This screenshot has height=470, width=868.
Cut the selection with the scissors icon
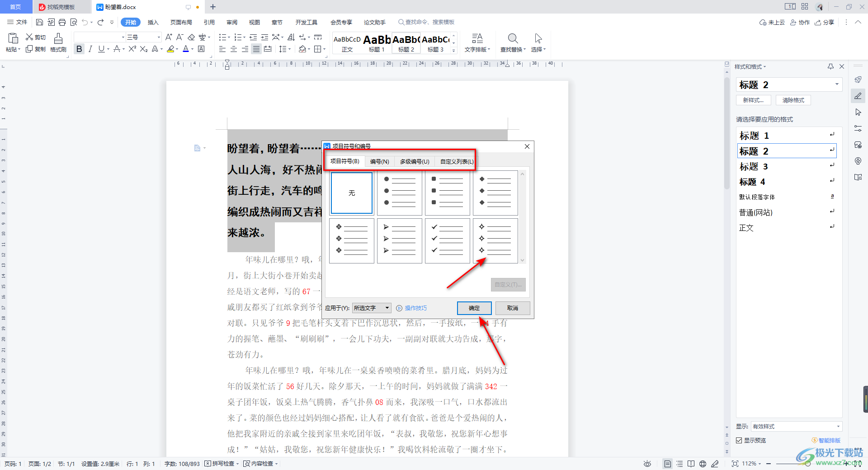click(x=29, y=37)
